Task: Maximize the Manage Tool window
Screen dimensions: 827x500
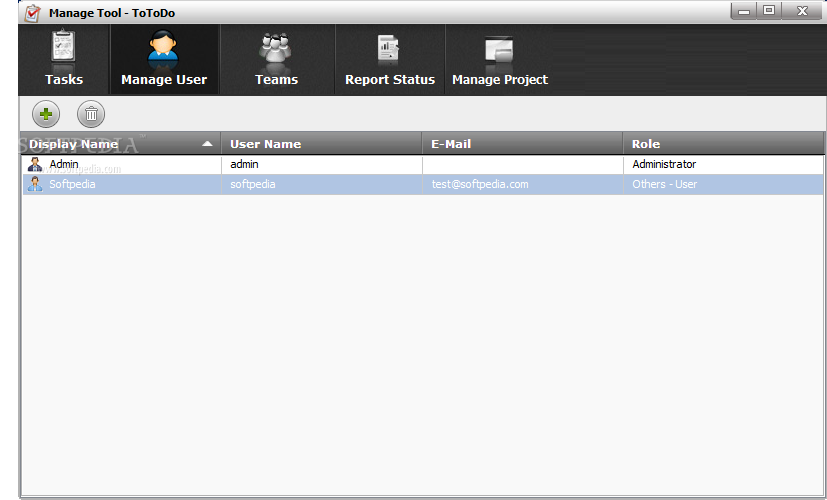Action: coord(769,11)
